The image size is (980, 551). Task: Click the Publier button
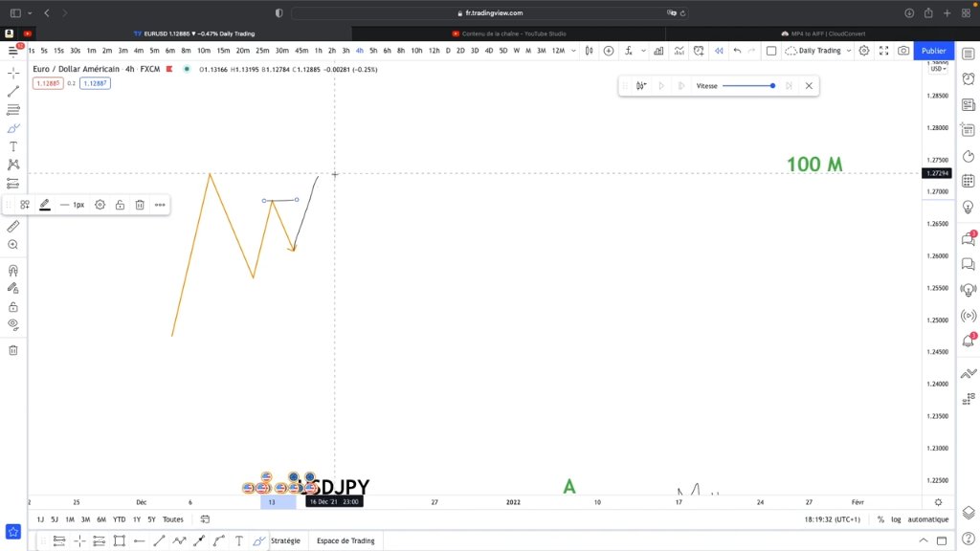coord(934,51)
